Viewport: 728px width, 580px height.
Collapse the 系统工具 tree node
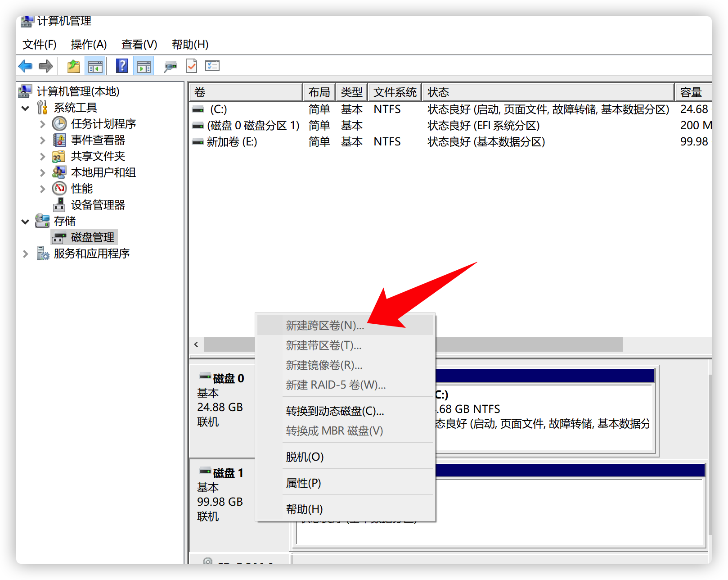tap(26, 108)
